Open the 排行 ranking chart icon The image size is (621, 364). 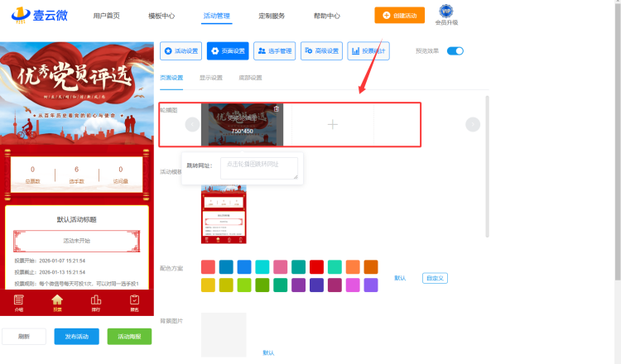pyautogui.click(x=95, y=301)
